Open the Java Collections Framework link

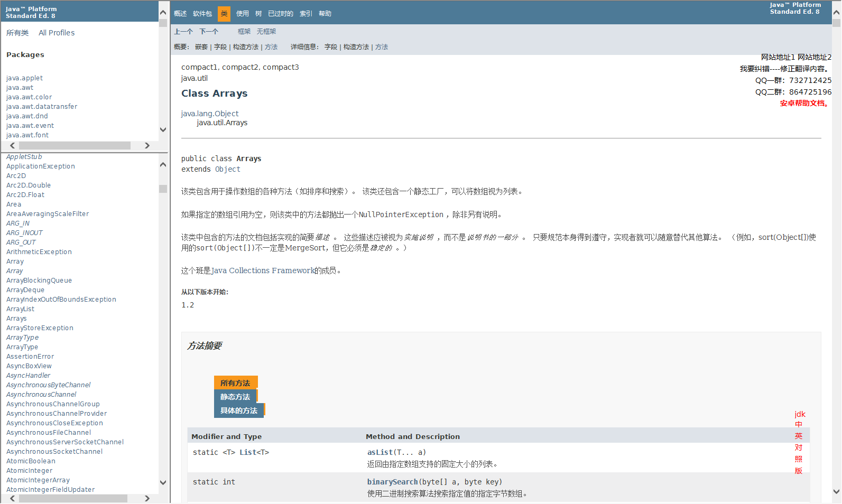(263, 270)
